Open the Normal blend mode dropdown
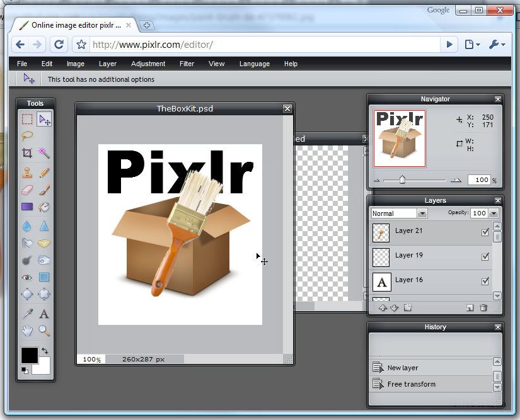The height and width of the screenshot is (420, 520). (399, 213)
